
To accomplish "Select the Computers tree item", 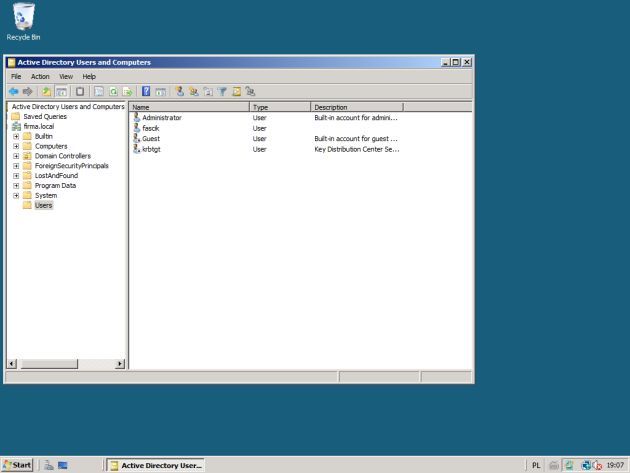I will [x=51, y=146].
